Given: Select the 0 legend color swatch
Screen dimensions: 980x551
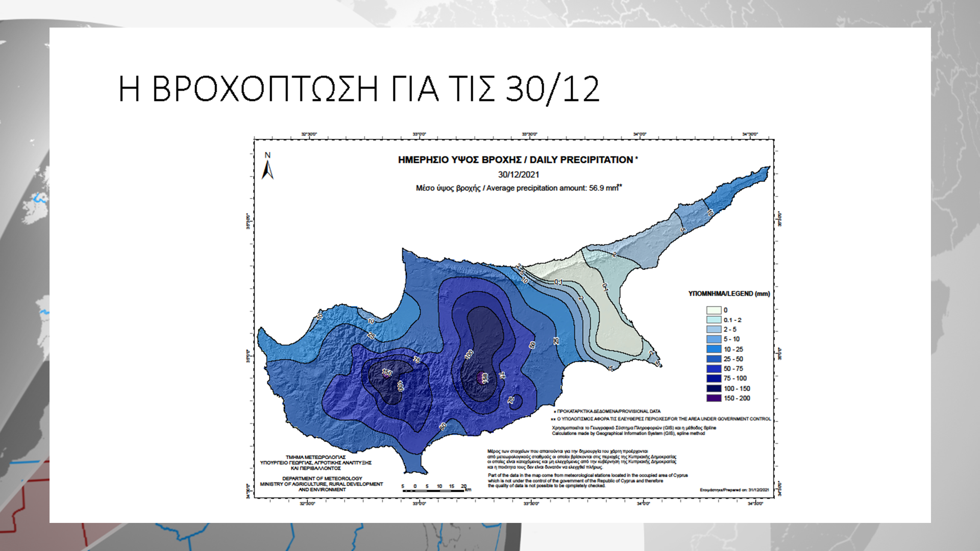Looking at the screenshot, I should click(713, 310).
